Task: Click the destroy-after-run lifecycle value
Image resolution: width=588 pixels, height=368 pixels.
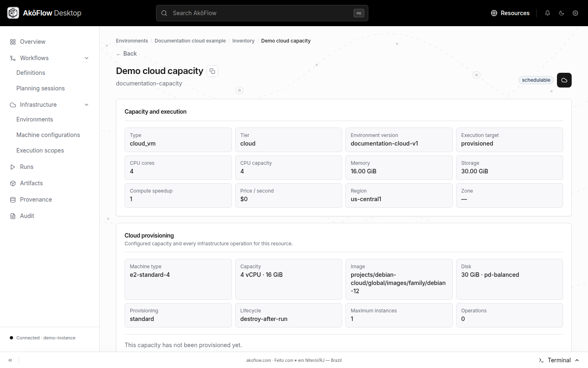Action: (264, 319)
